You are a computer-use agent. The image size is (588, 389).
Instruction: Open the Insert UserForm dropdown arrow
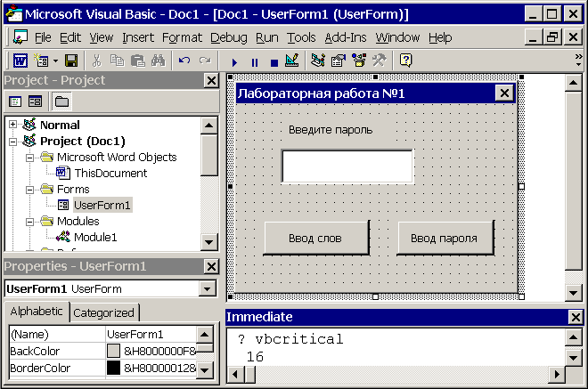tap(55, 61)
